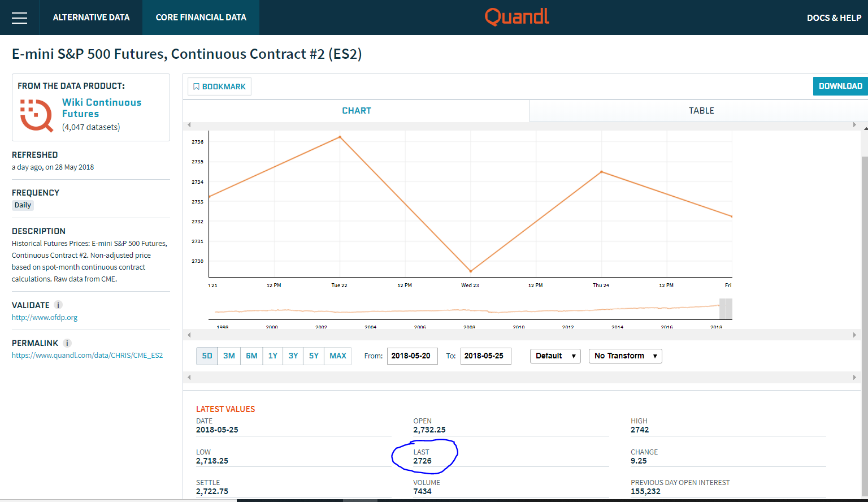Select the 5Y time range
This screenshot has width=868, height=502.
pos(314,356)
